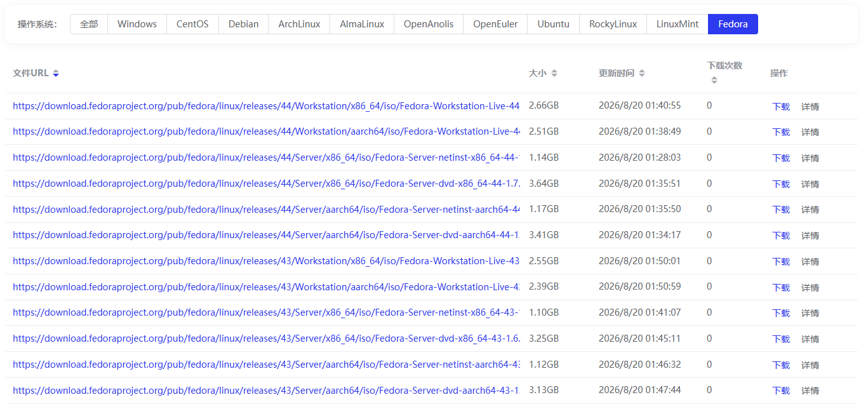Open 详情 for the 3.25GB file
The width and height of the screenshot is (868, 409).
pos(810,339)
